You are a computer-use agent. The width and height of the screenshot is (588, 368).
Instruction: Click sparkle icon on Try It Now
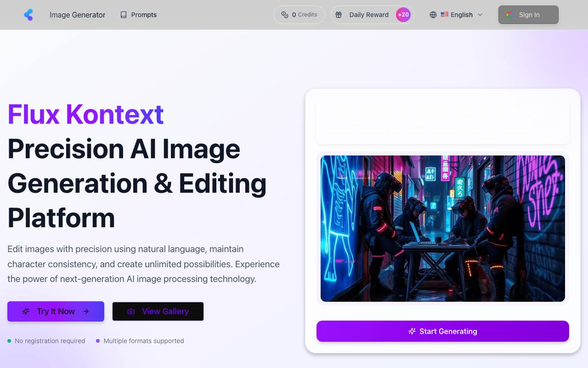pyautogui.click(x=26, y=311)
